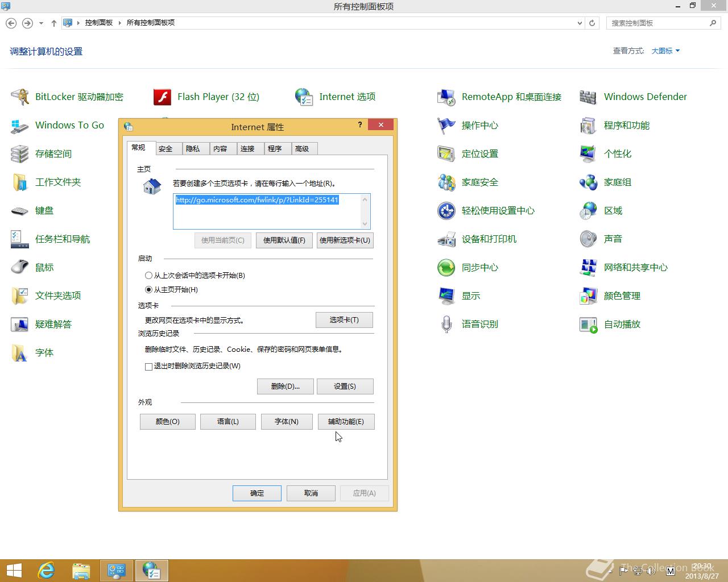The width and height of the screenshot is (728, 582).
Task: Expand 控制面板 breadcrumb arrow
Action: (120, 23)
